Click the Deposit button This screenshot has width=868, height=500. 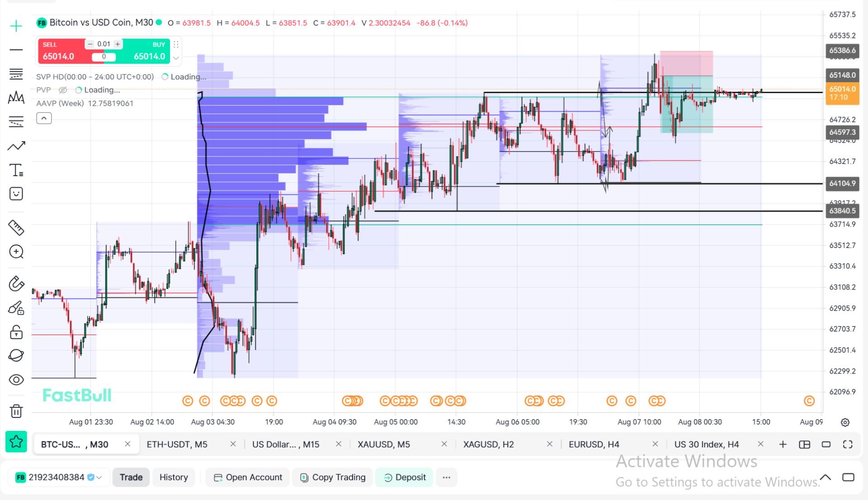pos(404,477)
